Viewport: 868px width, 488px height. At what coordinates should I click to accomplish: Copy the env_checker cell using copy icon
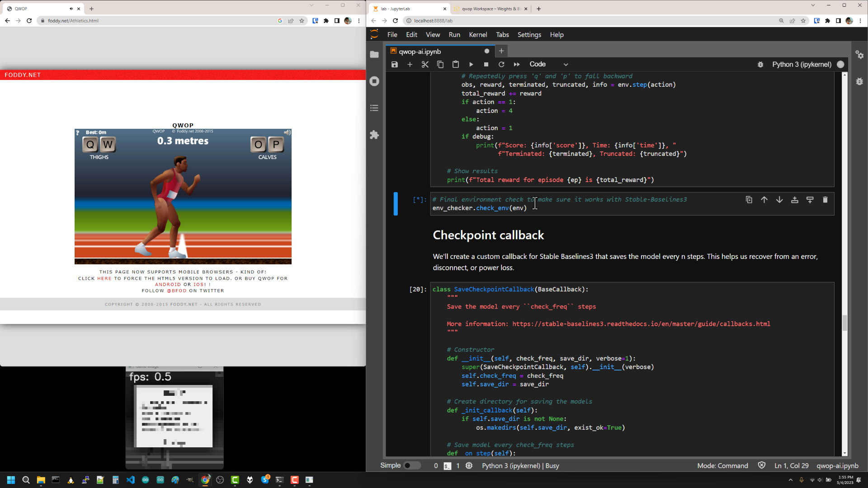tap(749, 199)
